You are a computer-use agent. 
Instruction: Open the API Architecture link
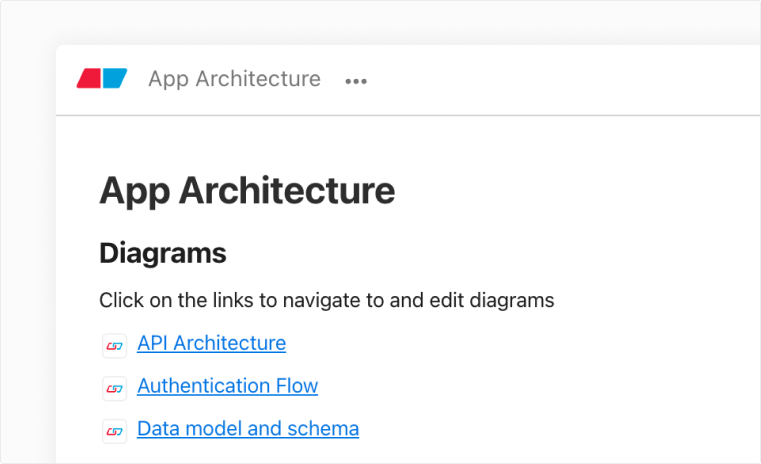click(x=211, y=343)
